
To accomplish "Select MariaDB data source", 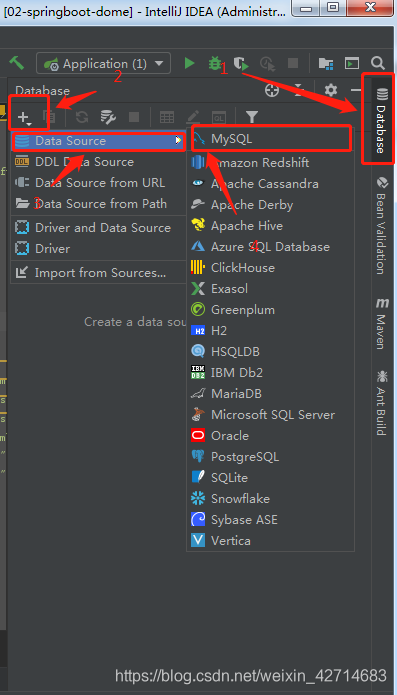I will pyautogui.click(x=271, y=394).
